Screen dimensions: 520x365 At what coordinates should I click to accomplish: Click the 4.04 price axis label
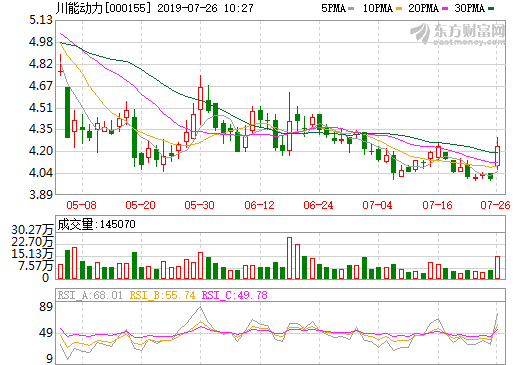(41, 173)
